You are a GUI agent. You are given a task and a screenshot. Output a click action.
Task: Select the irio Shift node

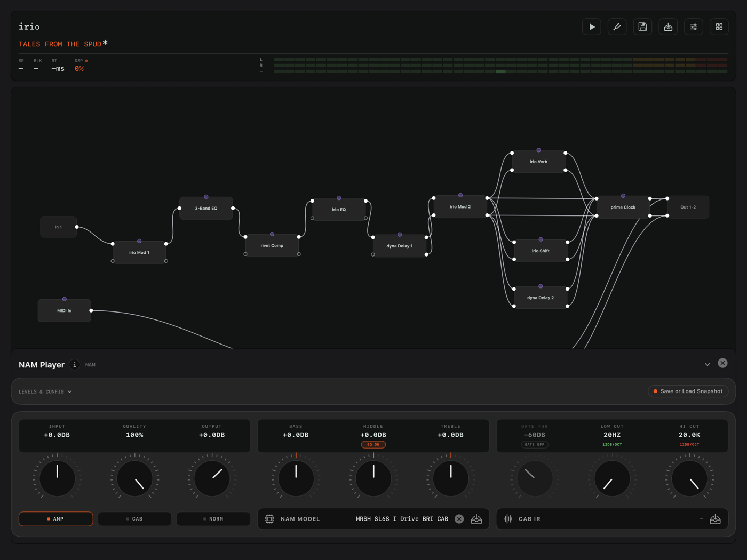(x=541, y=251)
